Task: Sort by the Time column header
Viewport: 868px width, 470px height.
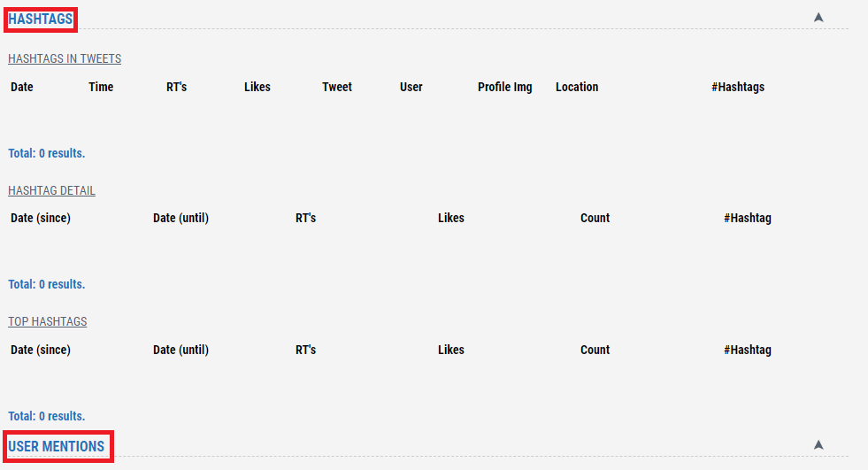Action: point(101,87)
